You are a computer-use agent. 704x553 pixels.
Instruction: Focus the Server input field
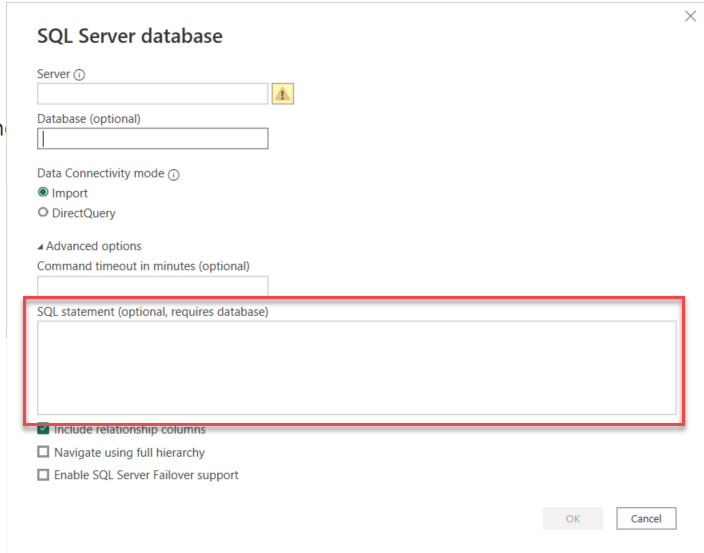153,94
